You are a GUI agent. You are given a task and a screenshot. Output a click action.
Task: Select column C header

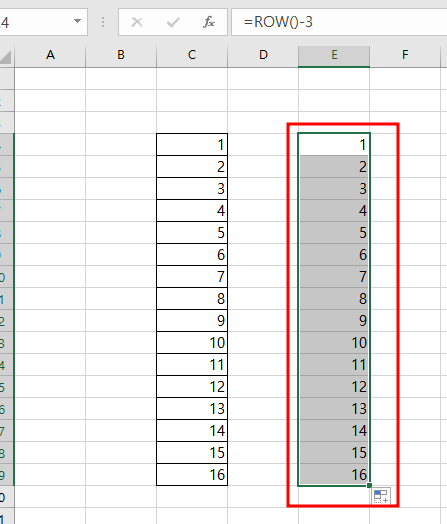pyautogui.click(x=192, y=55)
